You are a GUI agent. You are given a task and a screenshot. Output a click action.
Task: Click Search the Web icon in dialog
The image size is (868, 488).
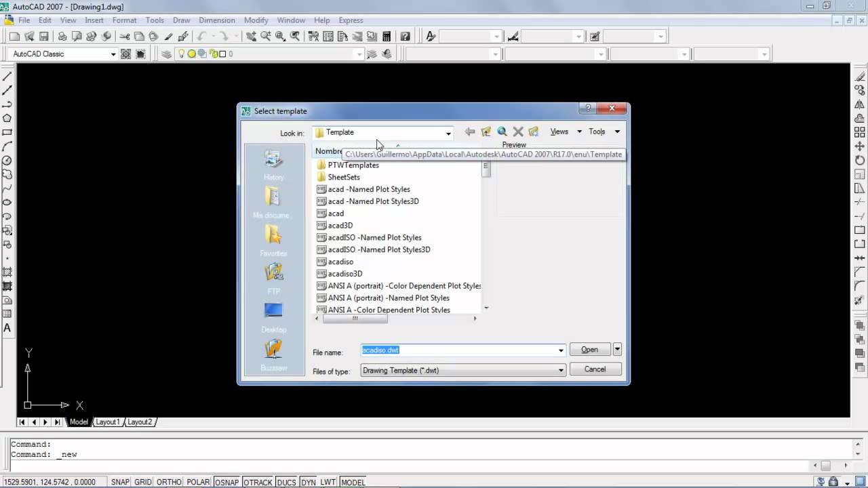pos(502,131)
